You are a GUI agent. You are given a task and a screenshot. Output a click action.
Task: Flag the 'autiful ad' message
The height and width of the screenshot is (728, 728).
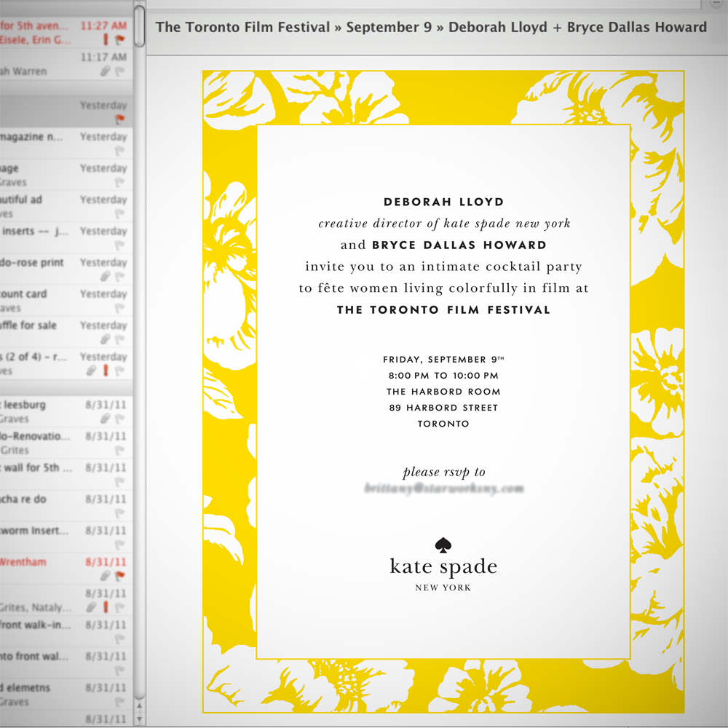[x=120, y=213]
